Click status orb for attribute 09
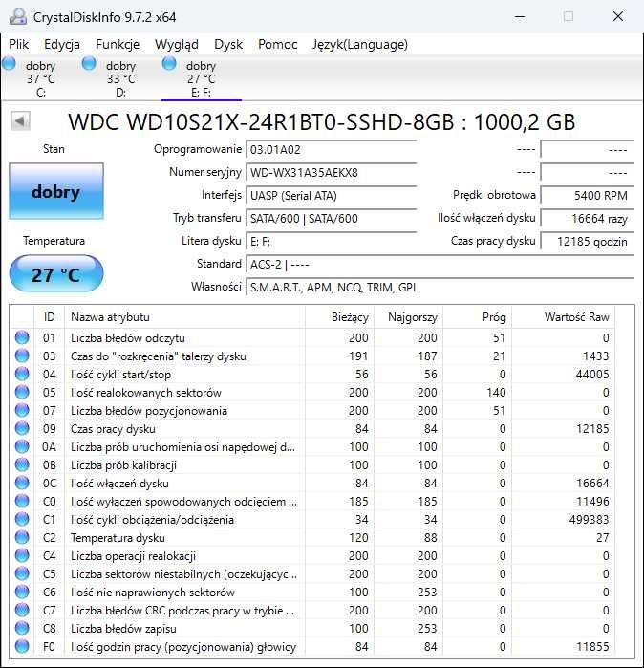 click(x=22, y=428)
